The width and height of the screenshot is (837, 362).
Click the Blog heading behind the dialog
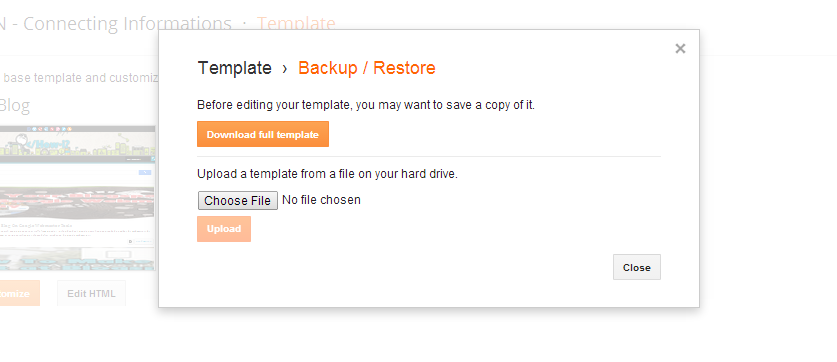[x=14, y=105]
